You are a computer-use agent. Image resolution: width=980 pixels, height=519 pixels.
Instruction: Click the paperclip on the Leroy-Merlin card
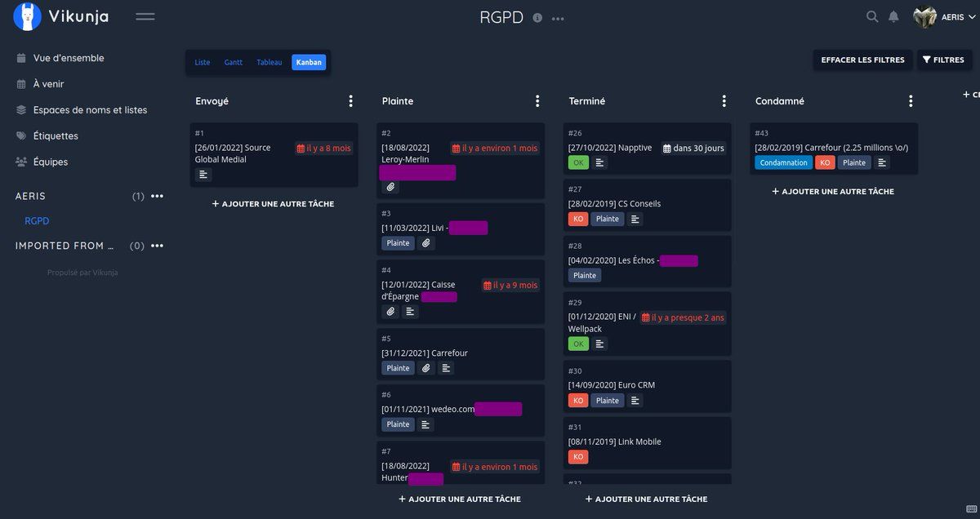[x=390, y=187]
